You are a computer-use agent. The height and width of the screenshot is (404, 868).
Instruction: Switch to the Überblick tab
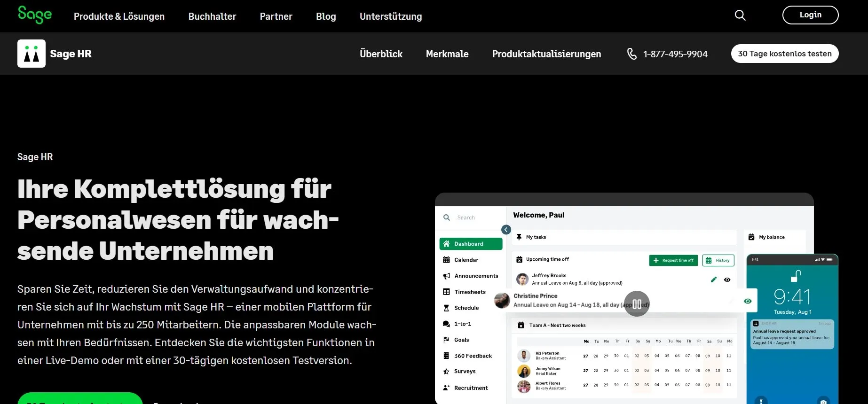tap(381, 54)
